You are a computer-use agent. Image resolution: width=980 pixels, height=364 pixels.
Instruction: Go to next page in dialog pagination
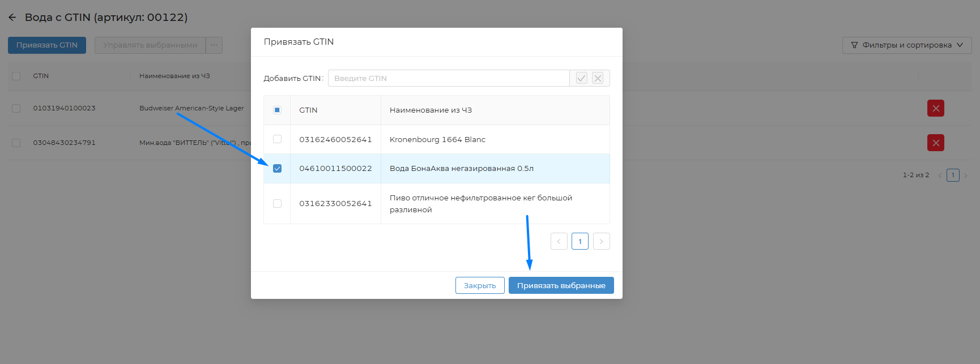[x=601, y=241]
